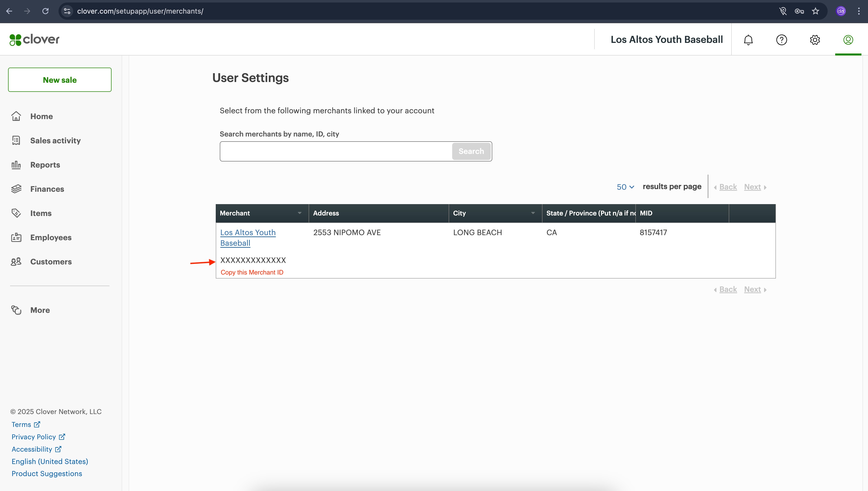Viewport: 868px width, 491px height.
Task: Open browser three-dot menu
Action: 859,11
